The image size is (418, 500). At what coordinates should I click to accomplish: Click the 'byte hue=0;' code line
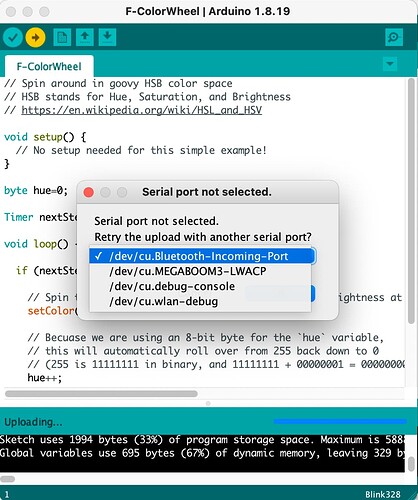coord(36,190)
